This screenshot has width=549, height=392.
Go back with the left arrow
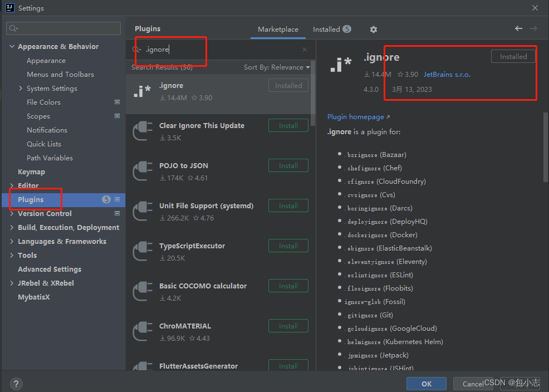point(518,29)
